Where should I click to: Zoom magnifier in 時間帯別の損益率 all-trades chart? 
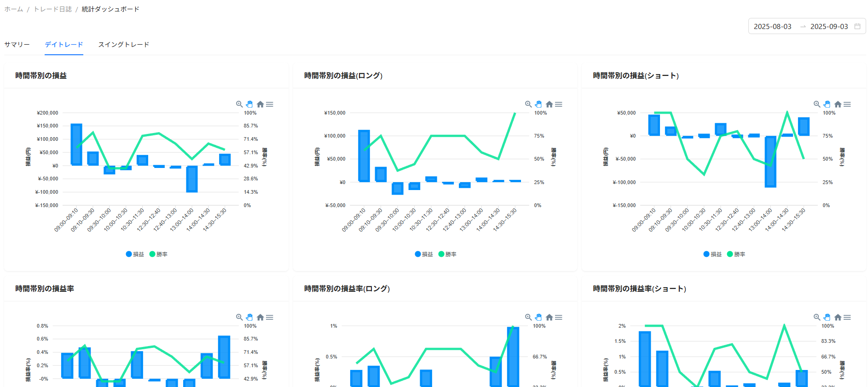(x=239, y=318)
